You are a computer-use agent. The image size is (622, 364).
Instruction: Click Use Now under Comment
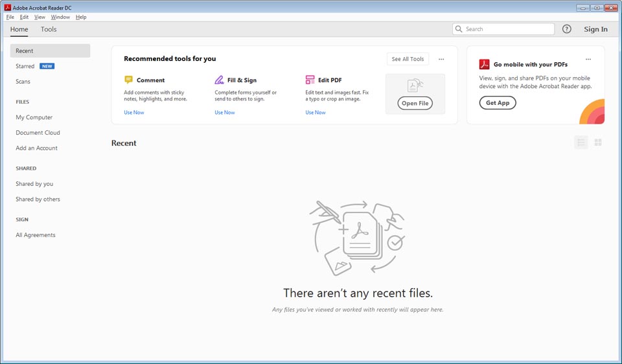pyautogui.click(x=134, y=113)
